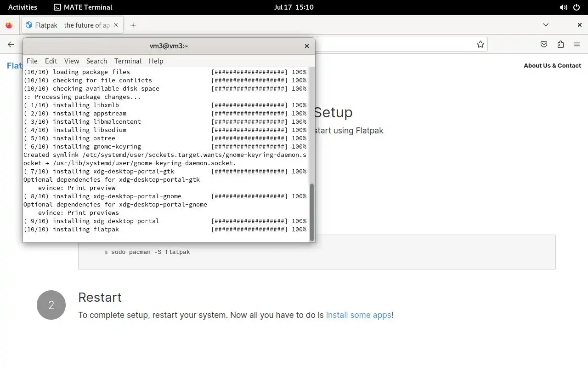
Task: Open the Activities overview
Action: 23,7
